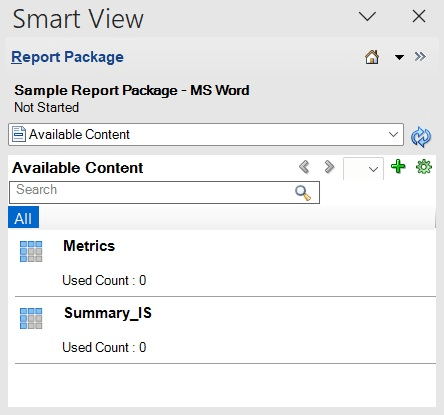Open the green gear settings icon
The width and height of the screenshot is (444, 415).
[x=424, y=166]
